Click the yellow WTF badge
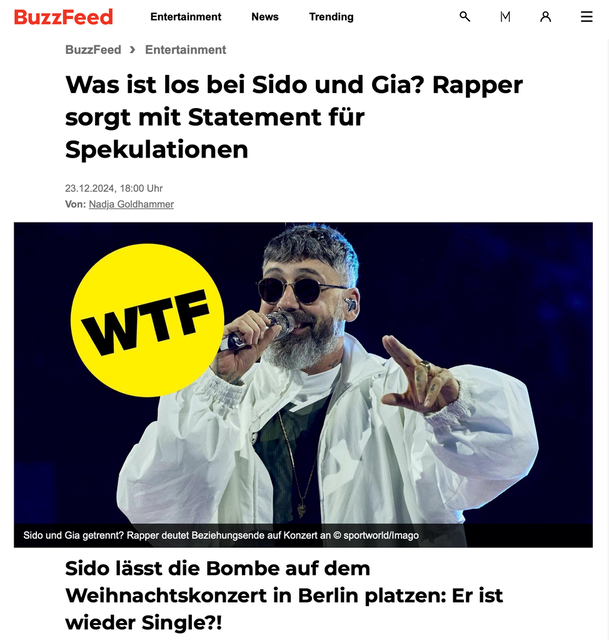 click(147, 320)
